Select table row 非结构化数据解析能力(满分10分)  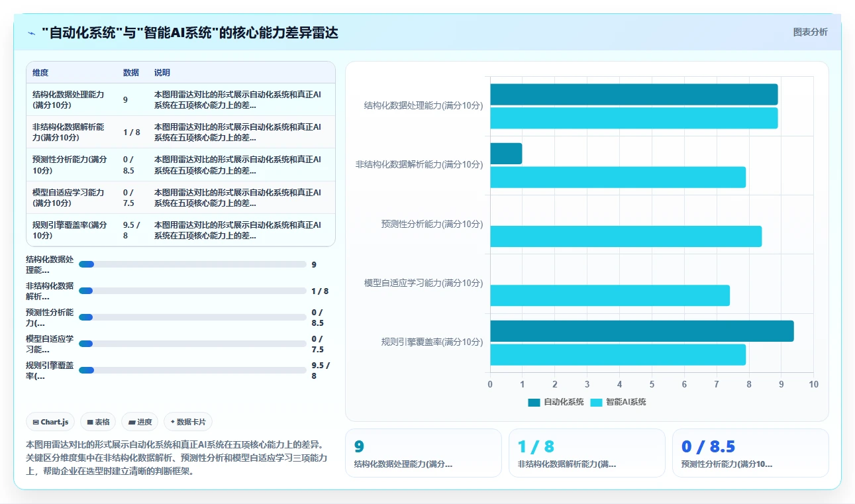click(181, 132)
